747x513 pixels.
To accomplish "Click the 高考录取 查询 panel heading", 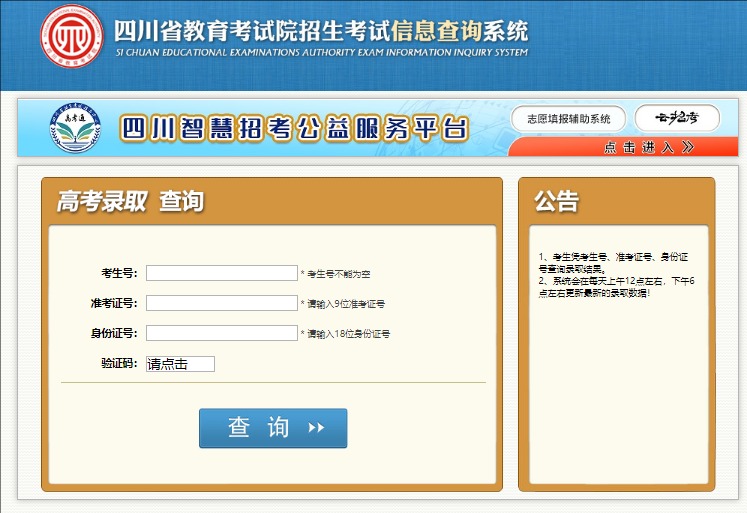I will click(130, 201).
